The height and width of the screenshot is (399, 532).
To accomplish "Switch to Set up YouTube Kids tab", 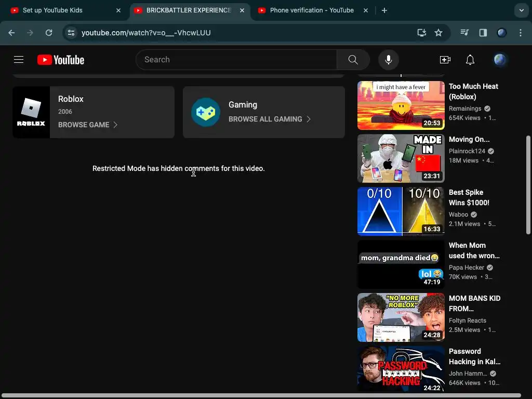I will coord(64,10).
